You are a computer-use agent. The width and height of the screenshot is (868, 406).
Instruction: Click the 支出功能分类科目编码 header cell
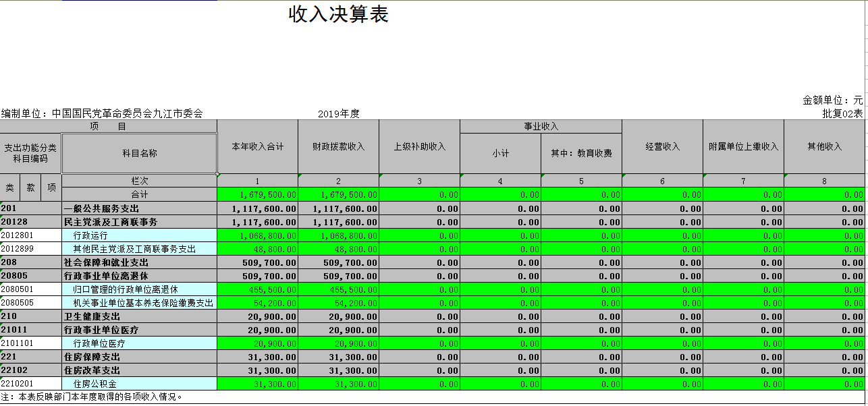pos(30,154)
